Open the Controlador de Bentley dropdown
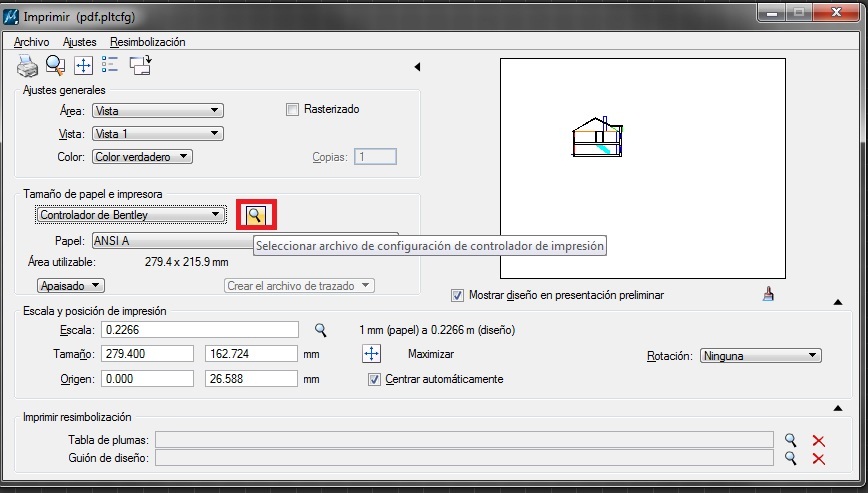 pos(131,215)
